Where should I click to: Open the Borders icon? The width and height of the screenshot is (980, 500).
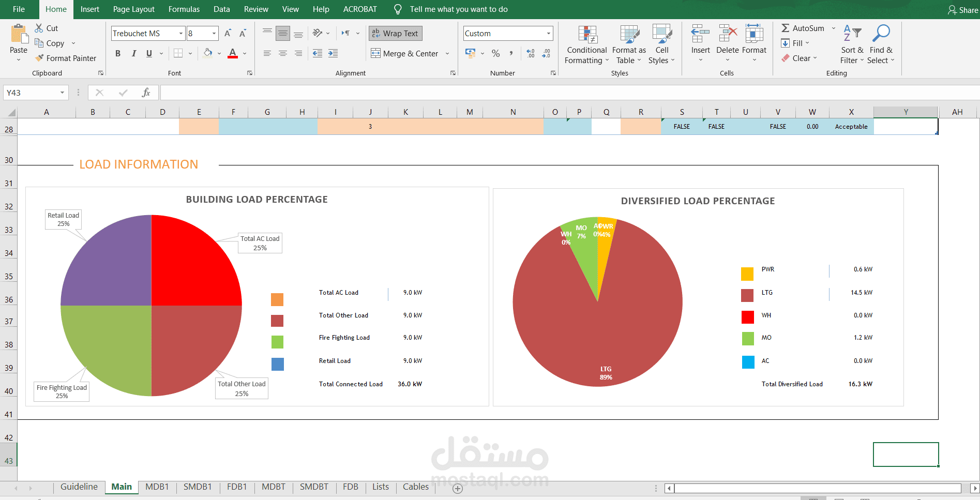pos(178,53)
